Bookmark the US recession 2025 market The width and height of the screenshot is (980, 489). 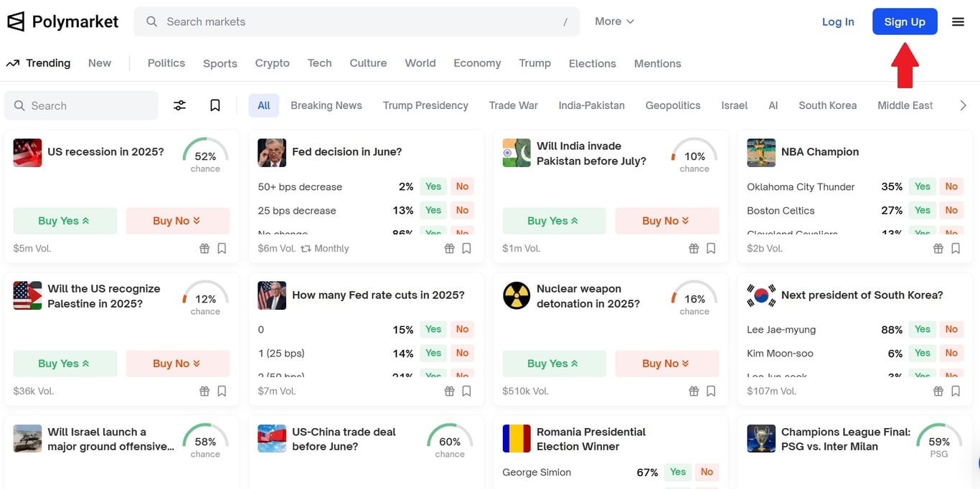tap(221, 248)
